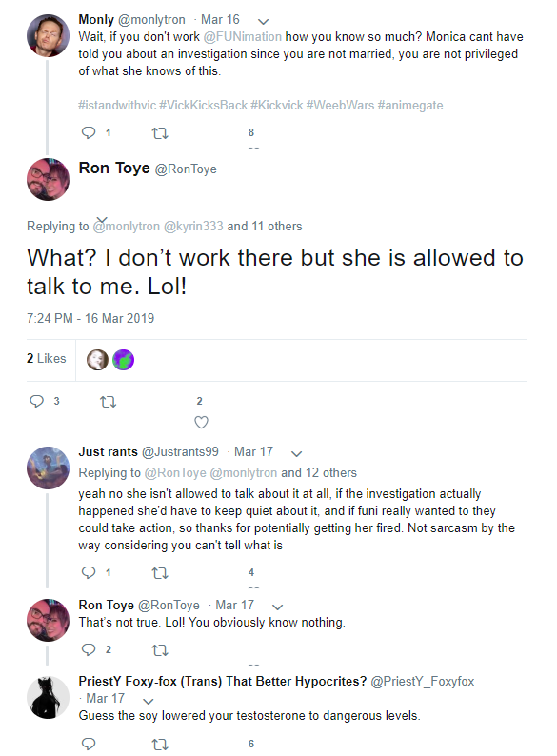Expand options chevron on Ron Toye Mar 17 reply
The image size is (557, 756).
pos(278,607)
